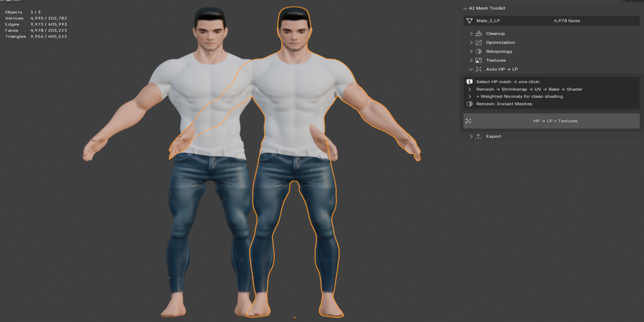Screen dimensions: 644x322
Task: Click the wand icon on HP → LP + Textures button
Action: coord(469,121)
